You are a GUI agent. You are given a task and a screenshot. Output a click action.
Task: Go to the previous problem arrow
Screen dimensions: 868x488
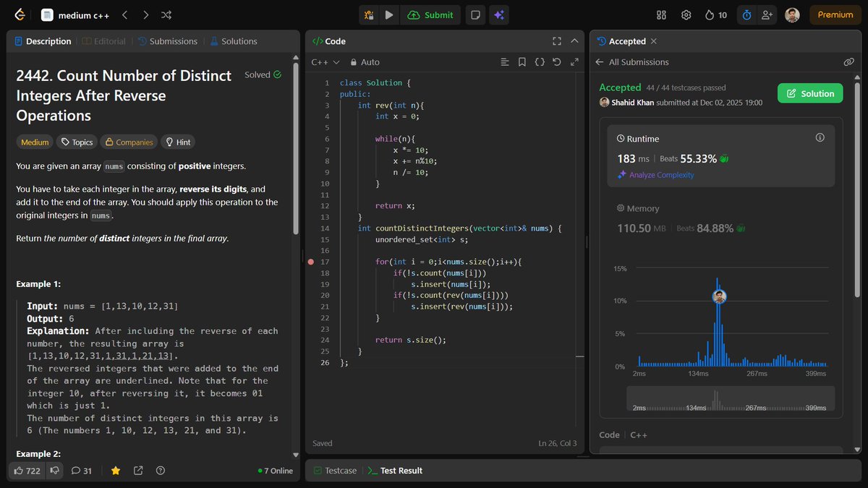(x=124, y=14)
